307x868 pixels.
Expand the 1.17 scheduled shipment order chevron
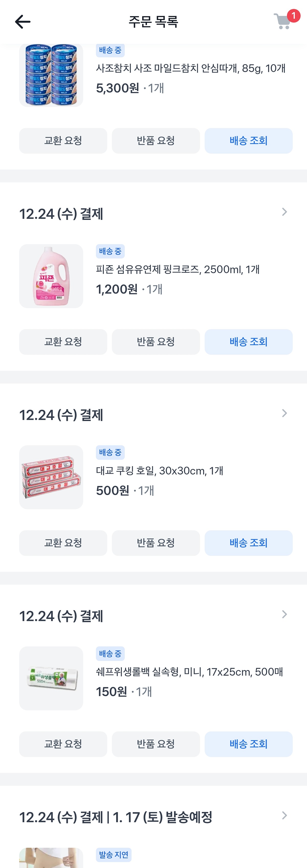click(x=284, y=815)
